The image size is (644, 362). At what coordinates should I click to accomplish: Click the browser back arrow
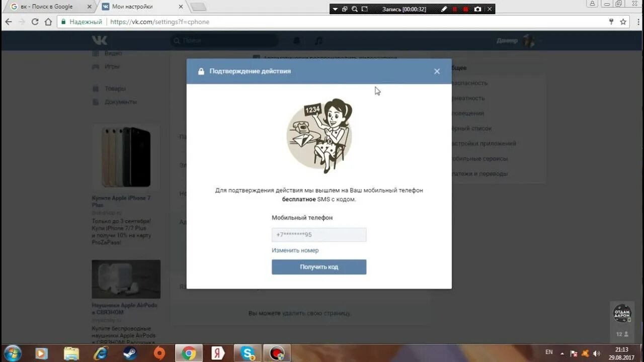pyautogui.click(x=8, y=22)
